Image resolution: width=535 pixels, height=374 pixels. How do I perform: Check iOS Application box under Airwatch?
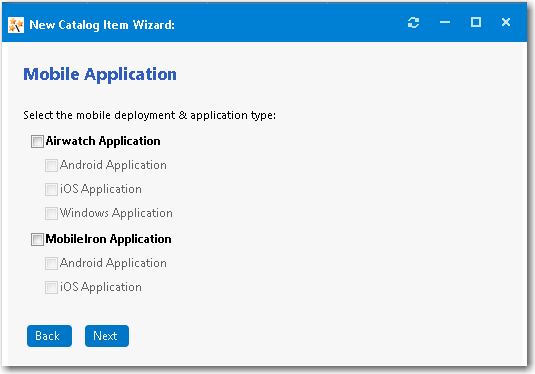[x=51, y=189]
